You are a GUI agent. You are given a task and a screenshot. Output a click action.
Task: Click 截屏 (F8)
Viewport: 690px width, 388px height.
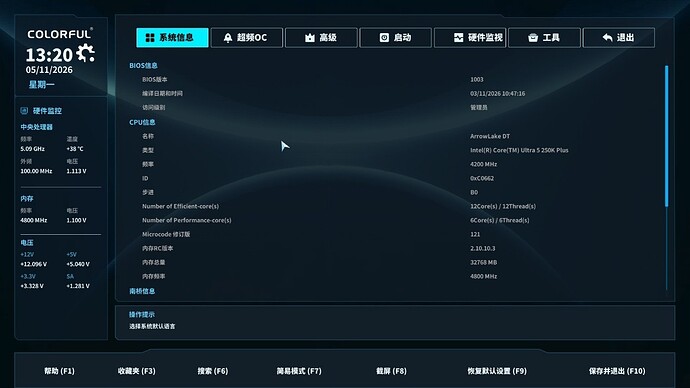coord(391,371)
